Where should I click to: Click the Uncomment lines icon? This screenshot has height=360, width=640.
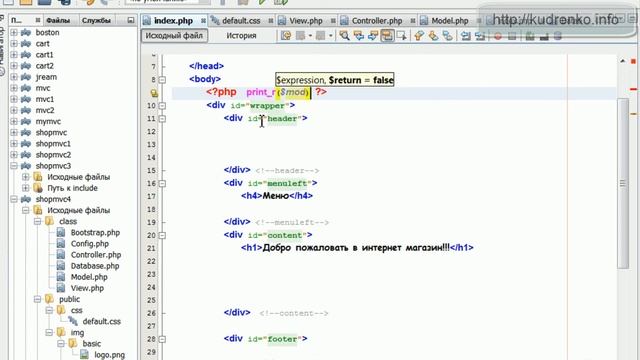(544, 36)
